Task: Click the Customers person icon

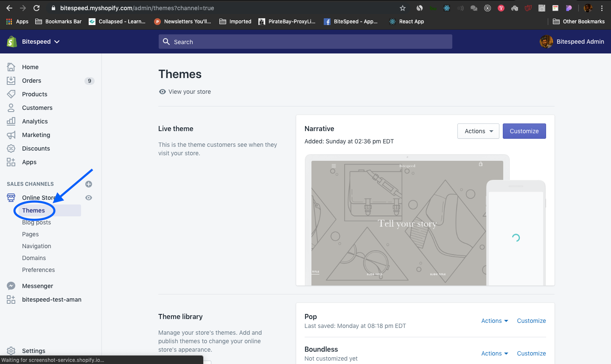Action: click(11, 108)
